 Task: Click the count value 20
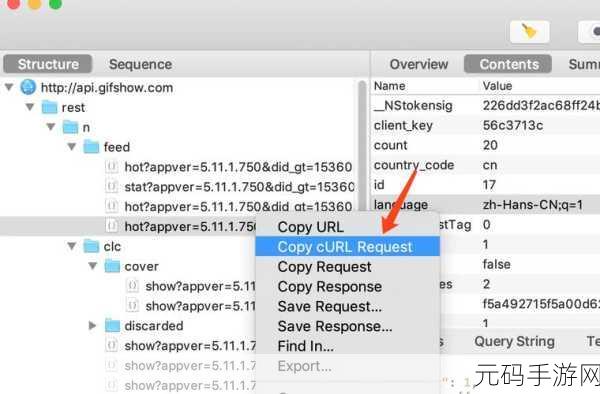tap(490, 145)
